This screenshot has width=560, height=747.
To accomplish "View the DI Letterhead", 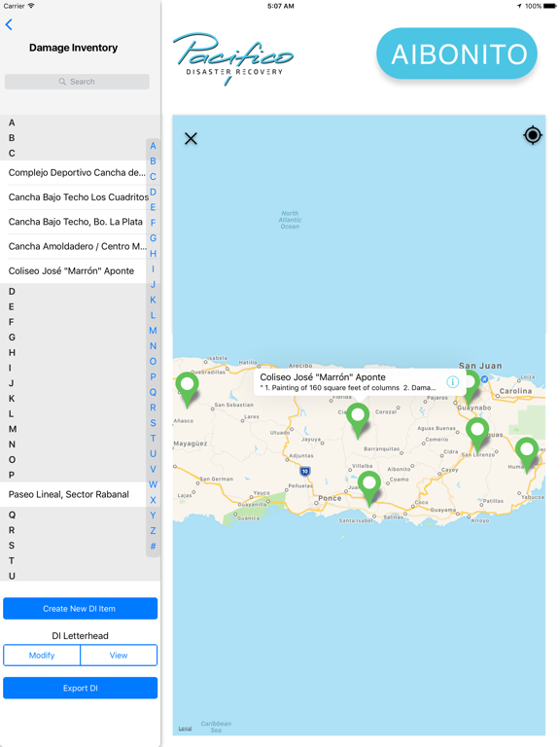I will click(x=119, y=655).
